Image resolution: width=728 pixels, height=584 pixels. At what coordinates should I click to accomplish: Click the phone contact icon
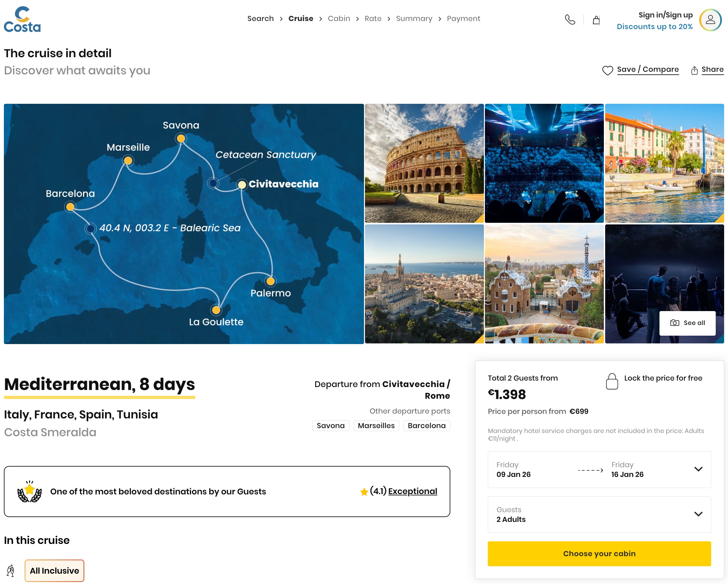[570, 20]
